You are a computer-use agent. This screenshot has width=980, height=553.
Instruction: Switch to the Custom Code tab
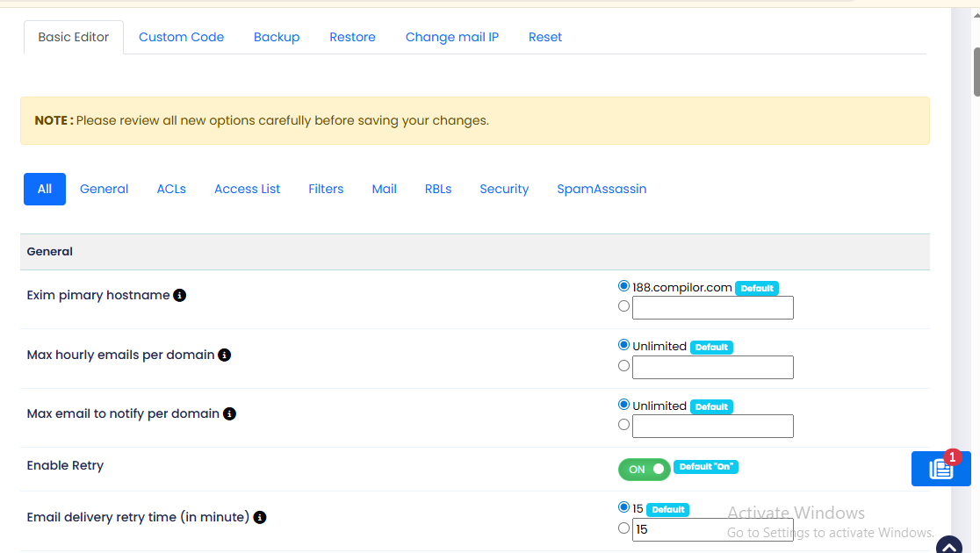coord(181,37)
